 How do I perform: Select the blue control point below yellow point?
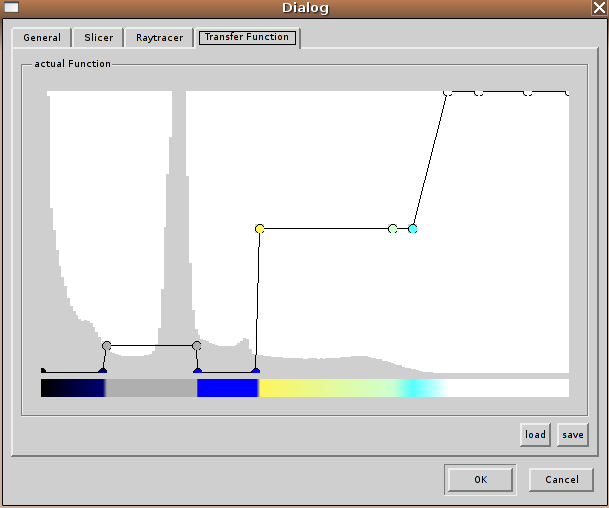[255, 371]
